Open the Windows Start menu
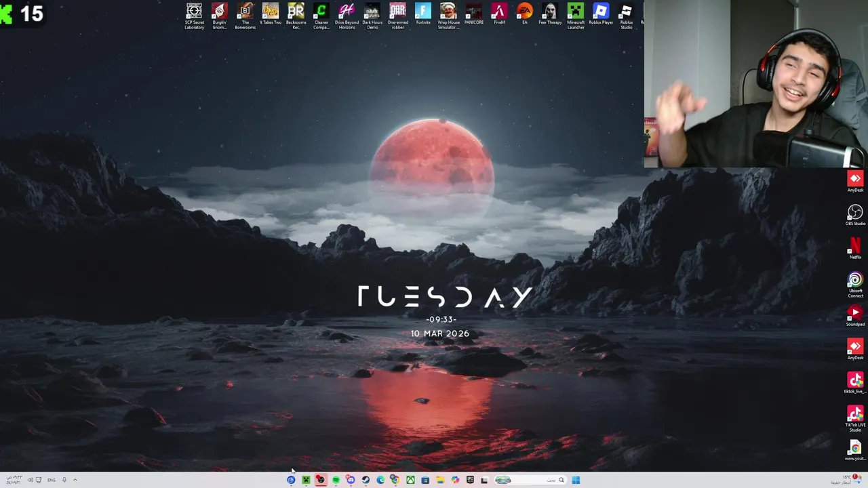Viewport: 868px width, 488px height. point(576,480)
